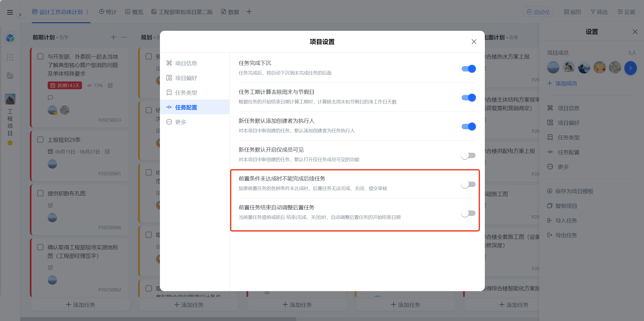The width and height of the screenshot is (644, 321).
Task: Select 项目信息 in the dialog sidebar
Action: [194, 63]
